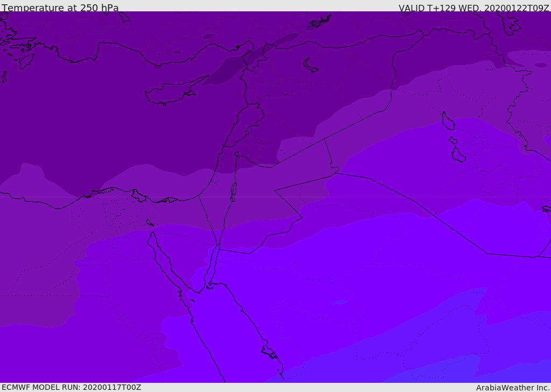This screenshot has width=551, height=392.
Task: Click the Sea of Galilee outline
Action: 237,154
